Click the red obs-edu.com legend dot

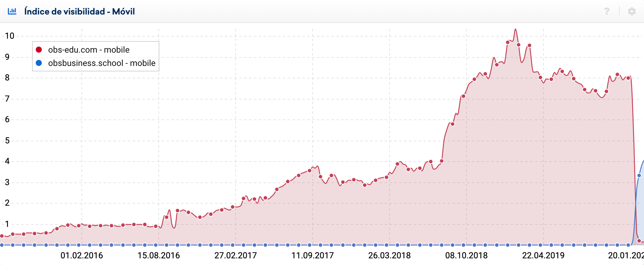(39, 50)
